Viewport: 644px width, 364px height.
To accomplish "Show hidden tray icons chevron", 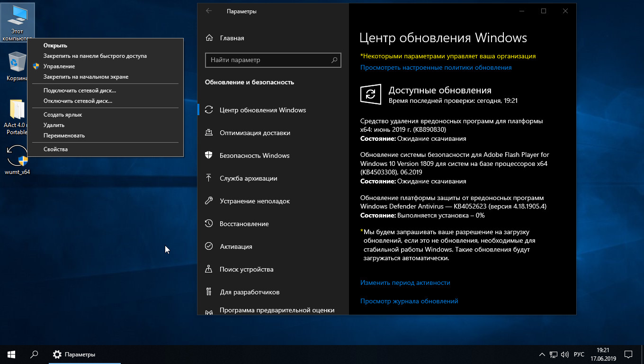I will [x=542, y=355].
